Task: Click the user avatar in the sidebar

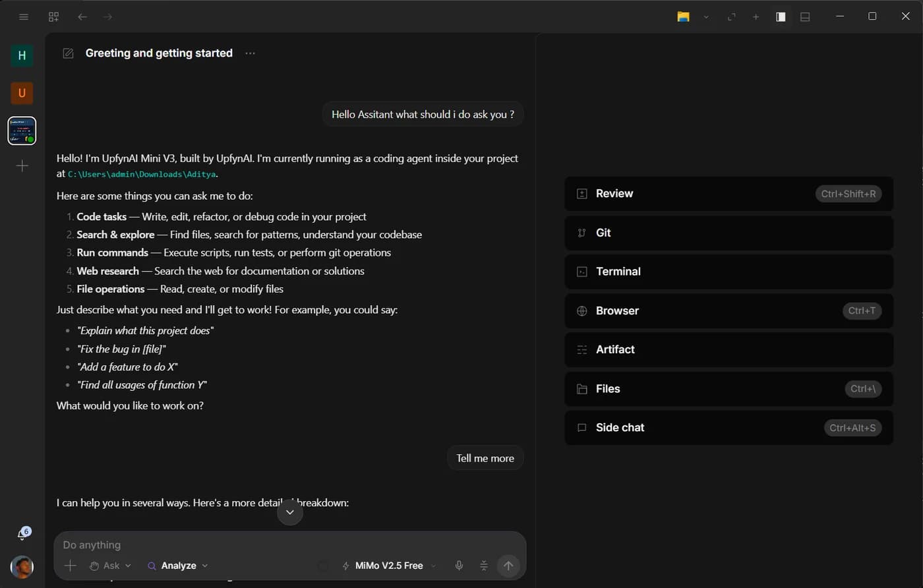Action: [22, 567]
